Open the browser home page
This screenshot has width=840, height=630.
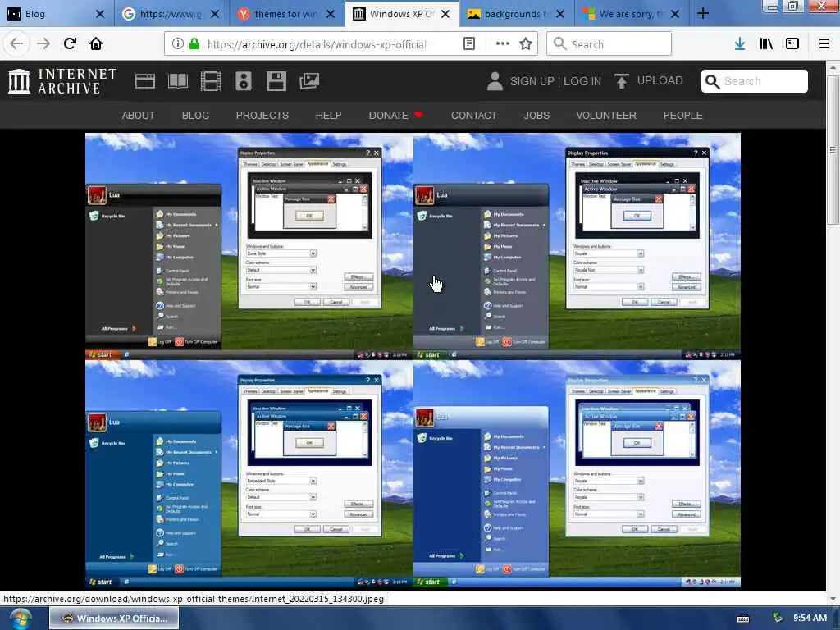point(97,43)
